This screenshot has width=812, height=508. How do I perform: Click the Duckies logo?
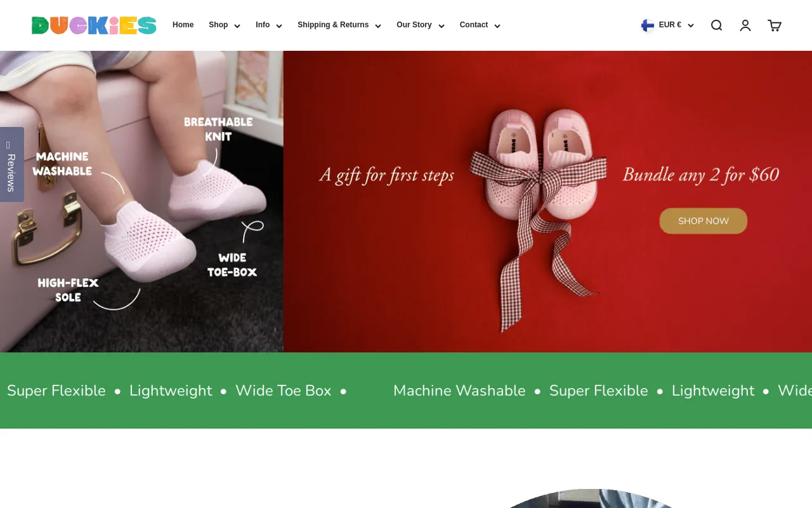pyautogui.click(x=93, y=25)
